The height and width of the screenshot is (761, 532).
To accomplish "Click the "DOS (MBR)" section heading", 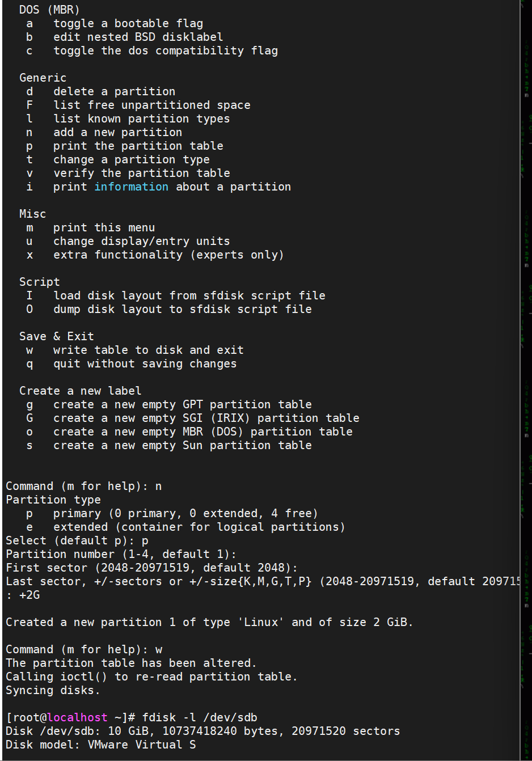I will (x=49, y=10).
